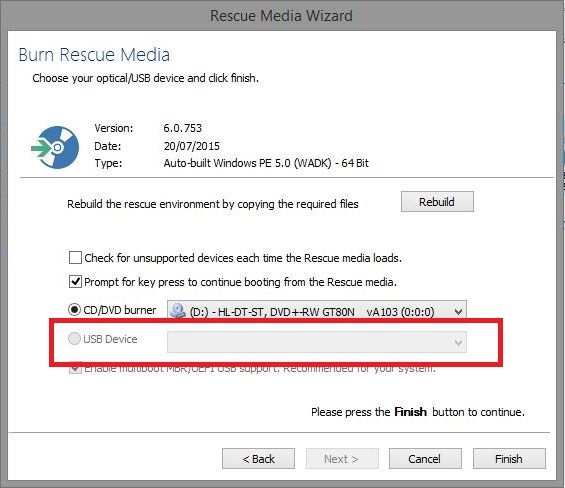
Task: Click the Rebuild button
Action: pos(437,201)
